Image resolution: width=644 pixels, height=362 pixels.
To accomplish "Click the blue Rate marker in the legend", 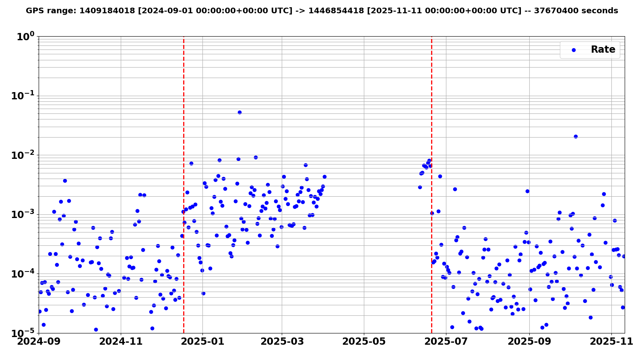I will 574,50.
